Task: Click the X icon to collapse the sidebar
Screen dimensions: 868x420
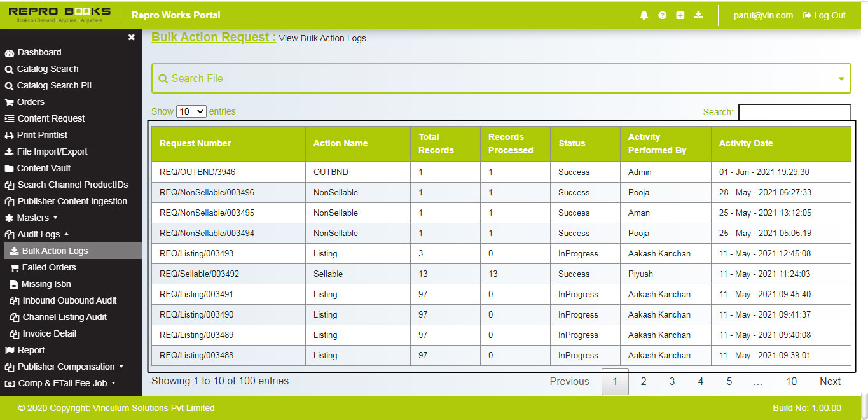Action: tap(131, 37)
